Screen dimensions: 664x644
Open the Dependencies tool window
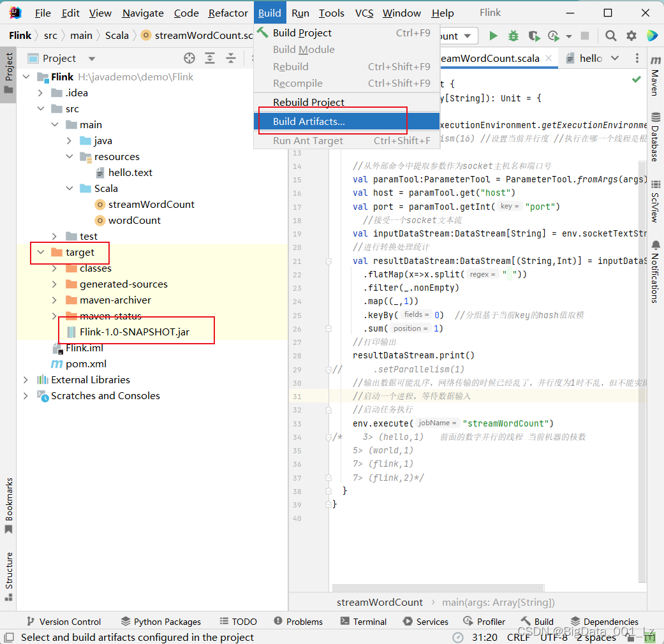click(604, 622)
